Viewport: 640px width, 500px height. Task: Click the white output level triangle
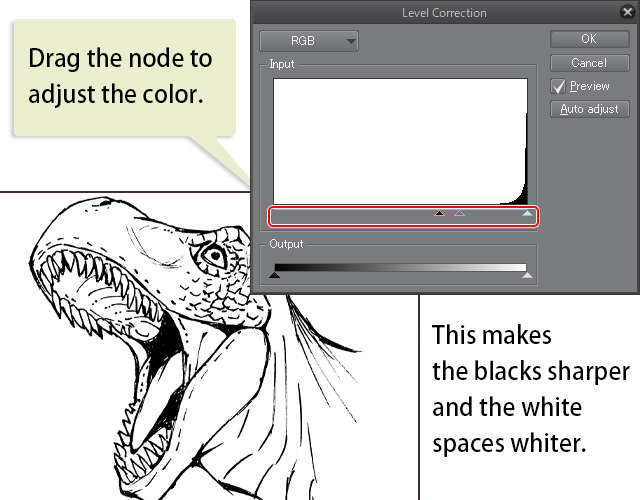click(x=527, y=275)
